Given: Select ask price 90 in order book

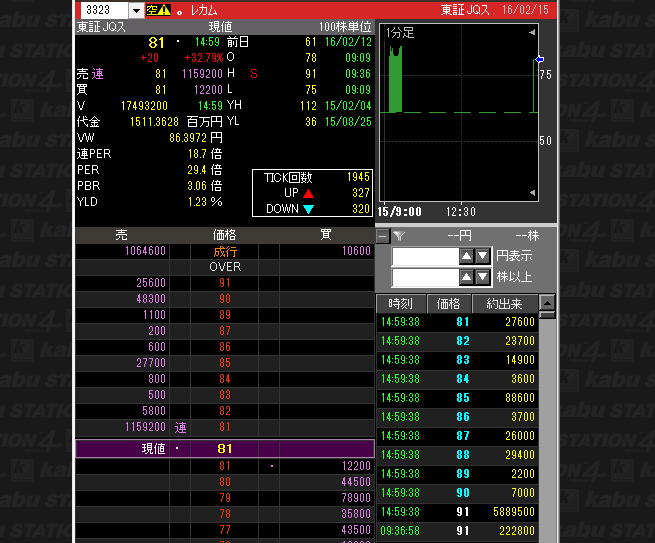Looking at the screenshot, I should click(x=225, y=299).
